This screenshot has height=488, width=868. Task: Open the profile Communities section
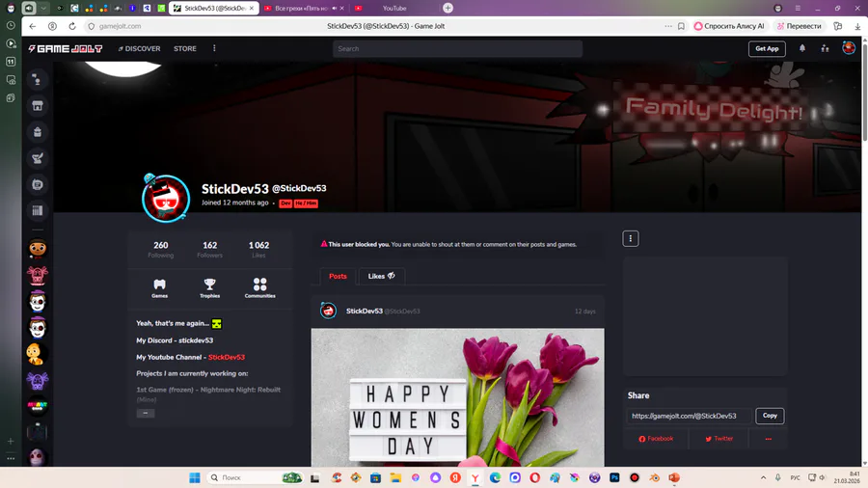[259, 287]
